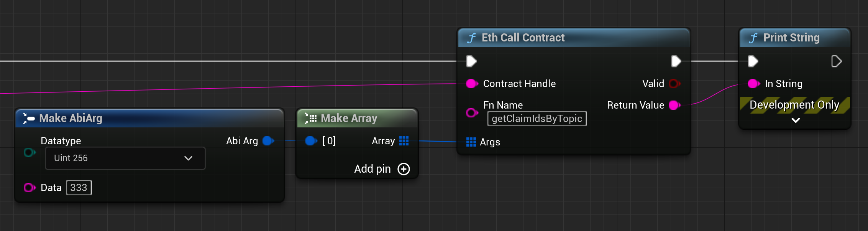Viewport: 868px width, 231px height.
Task: Click the Development Only banner
Action: pyautogui.click(x=794, y=105)
